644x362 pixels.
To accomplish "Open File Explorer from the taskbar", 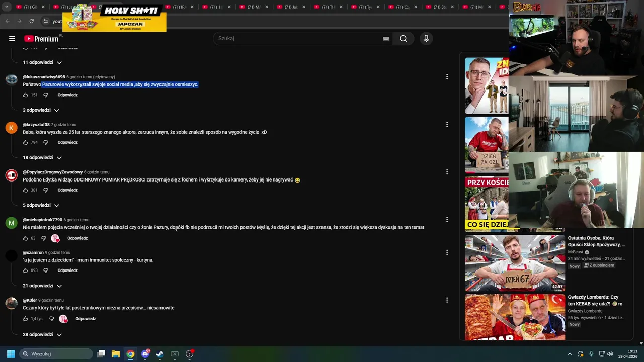I will click(x=116, y=354).
